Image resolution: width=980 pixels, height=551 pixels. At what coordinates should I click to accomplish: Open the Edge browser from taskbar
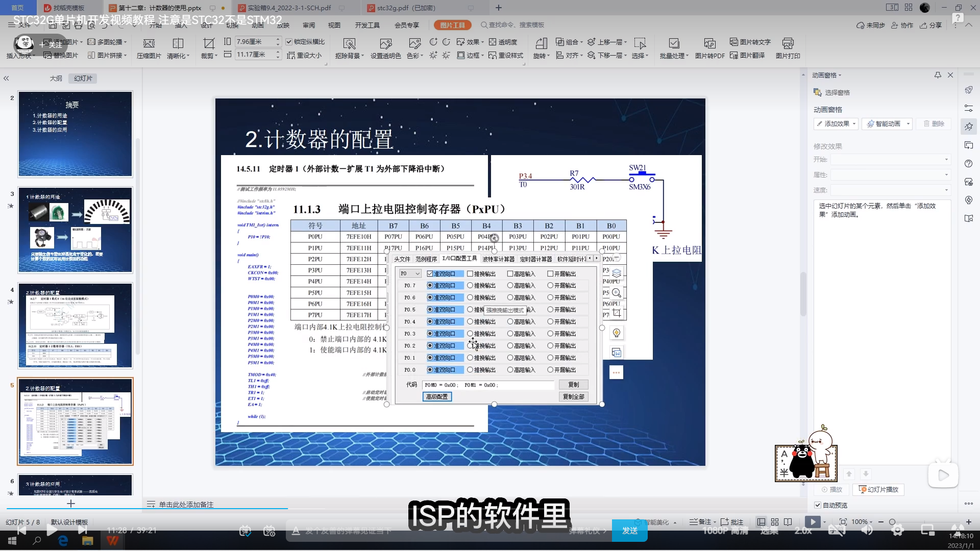pos(63,541)
